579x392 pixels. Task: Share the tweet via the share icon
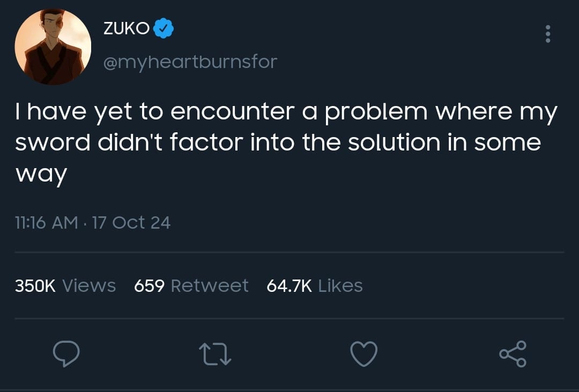[513, 355]
